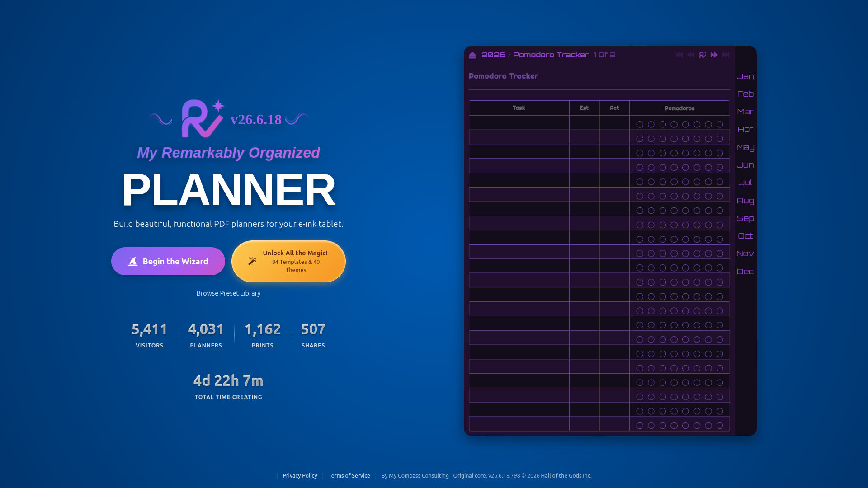This screenshot has height=488, width=868.
Task: Click first empty Task cell in tracker
Action: coord(519,123)
